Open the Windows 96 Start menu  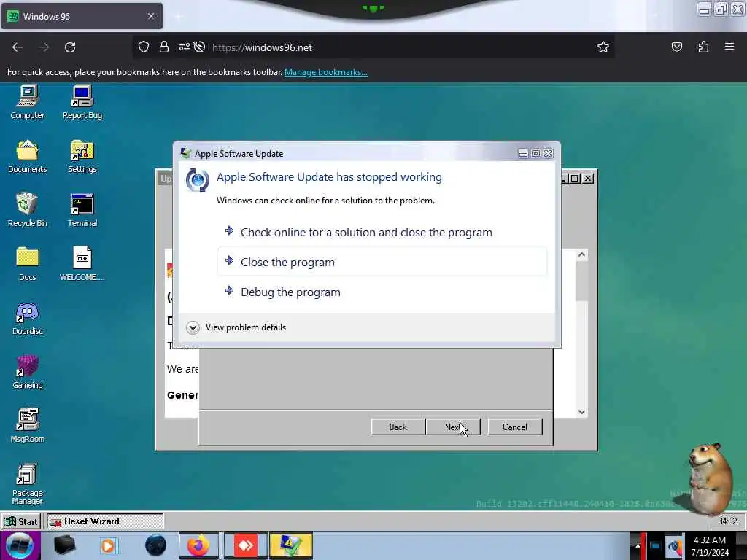tap(22, 521)
